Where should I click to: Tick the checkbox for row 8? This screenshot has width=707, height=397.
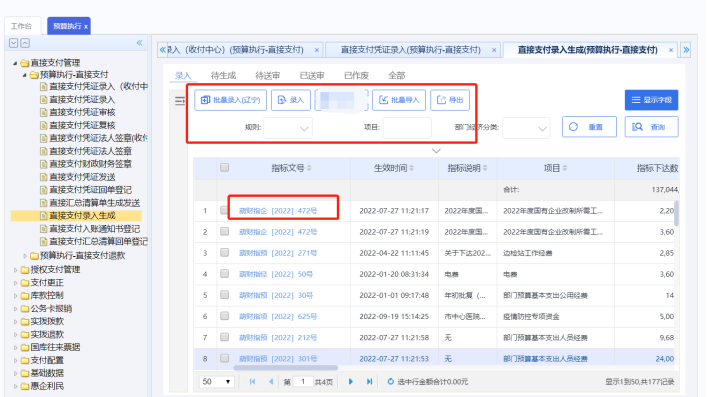(225, 358)
